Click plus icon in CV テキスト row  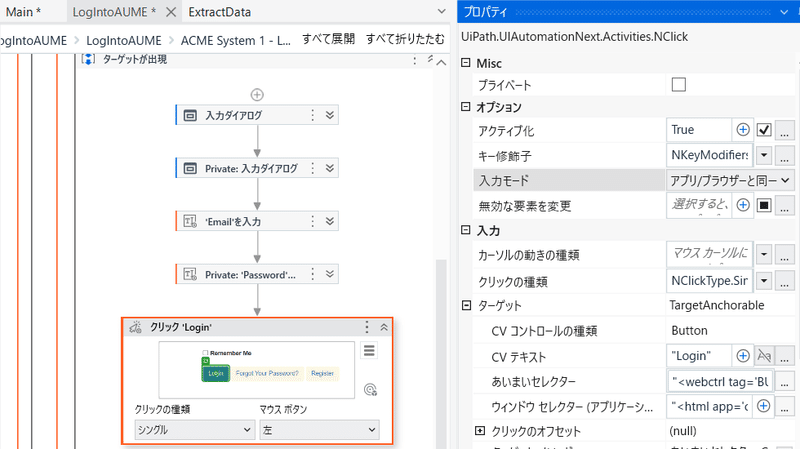[x=743, y=356]
